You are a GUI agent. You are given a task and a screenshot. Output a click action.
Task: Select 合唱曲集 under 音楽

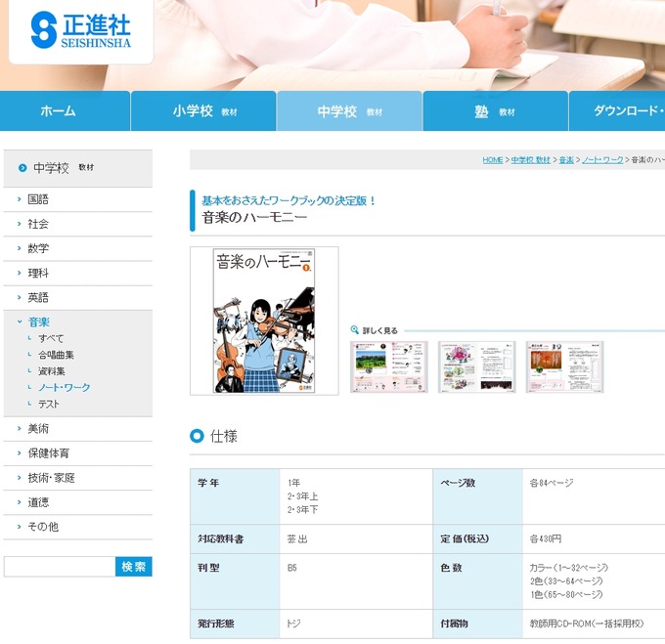click(56, 355)
